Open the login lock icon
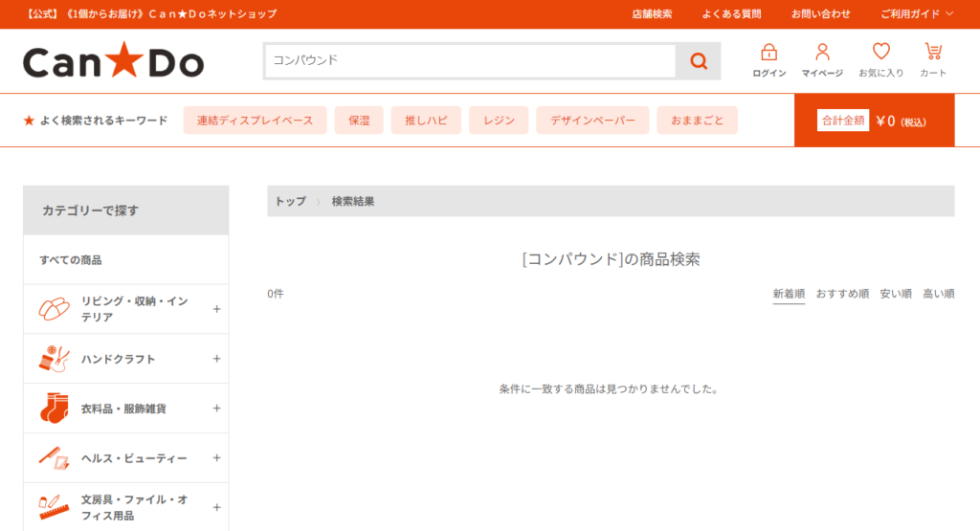980x531 pixels. pos(768,53)
